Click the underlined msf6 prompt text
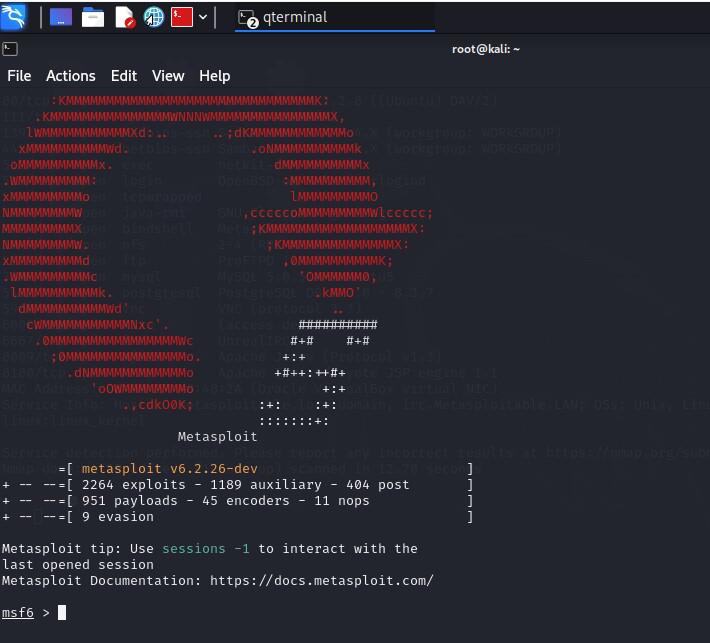This screenshot has height=643, width=710. click(18, 613)
